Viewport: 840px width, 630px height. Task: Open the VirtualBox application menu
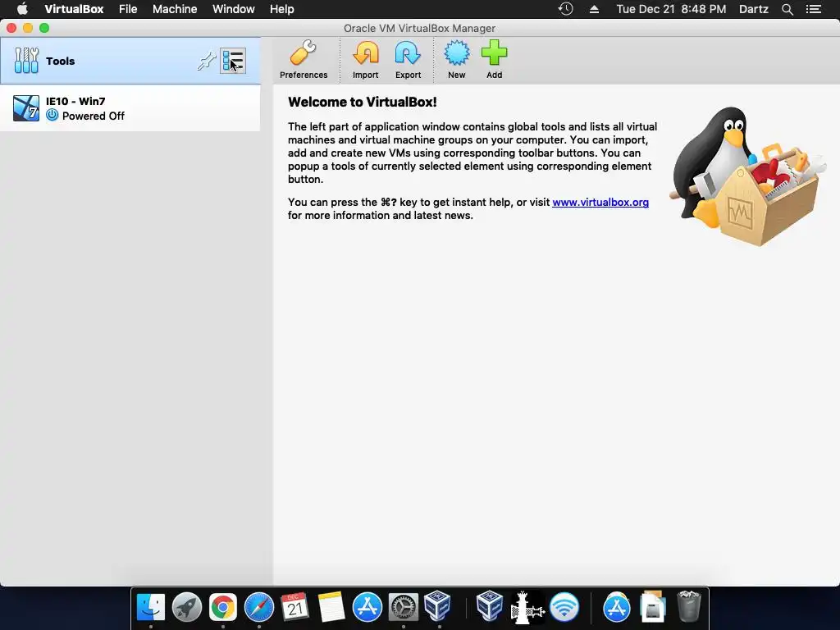click(x=74, y=9)
